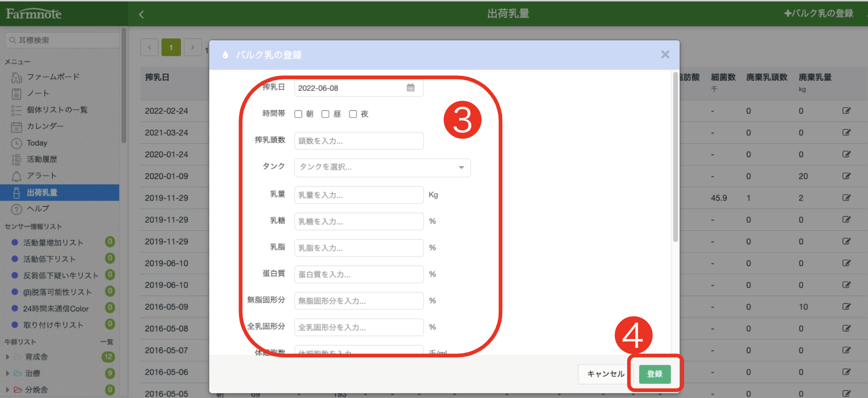The height and width of the screenshot is (398, 868).
Task: Open ファームボード from sidebar menu
Action: (53, 77)
